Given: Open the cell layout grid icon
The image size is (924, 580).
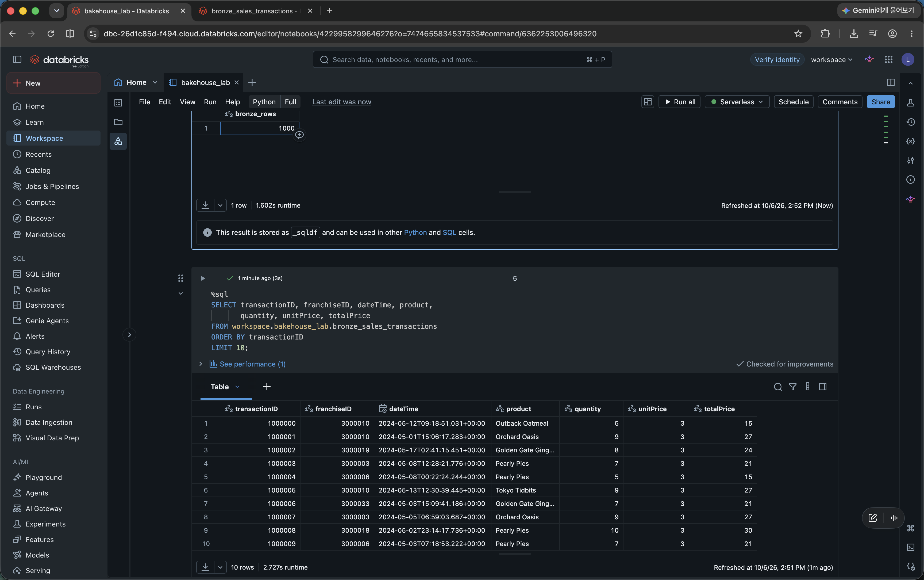Looking at the screenshot, I should [x=648, y=102].
